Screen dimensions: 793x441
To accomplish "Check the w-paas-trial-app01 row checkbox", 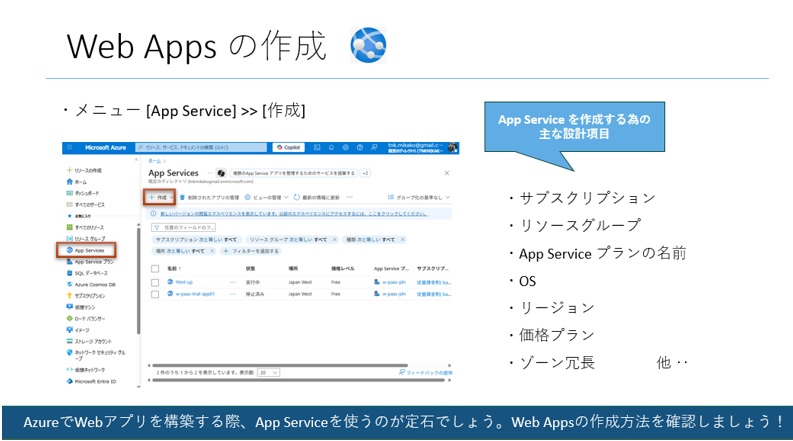I will point(155,294).
